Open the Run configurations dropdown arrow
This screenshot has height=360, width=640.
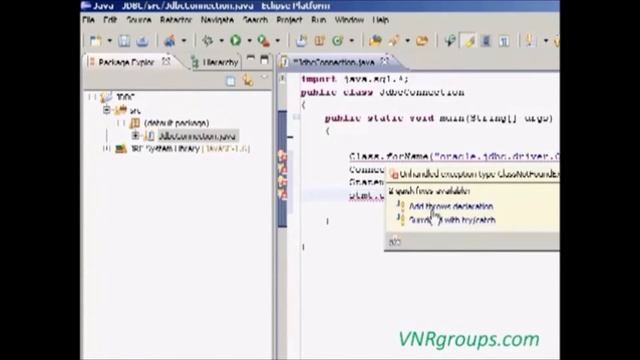point(249,41)
